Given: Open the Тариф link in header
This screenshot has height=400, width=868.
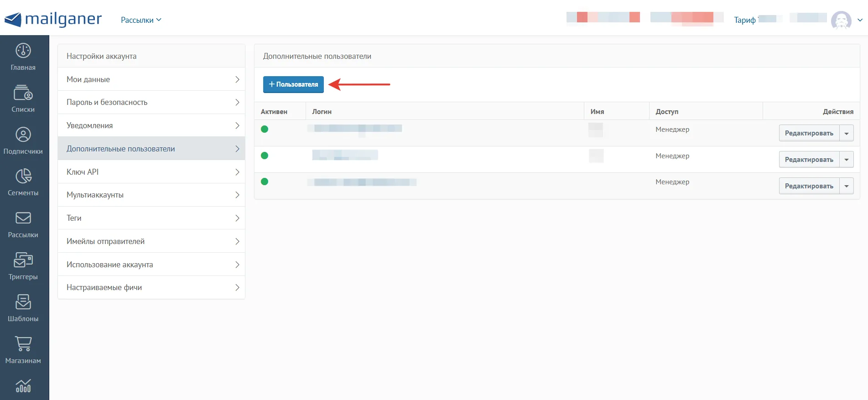Looking at the screenshot, I should 744,20.
